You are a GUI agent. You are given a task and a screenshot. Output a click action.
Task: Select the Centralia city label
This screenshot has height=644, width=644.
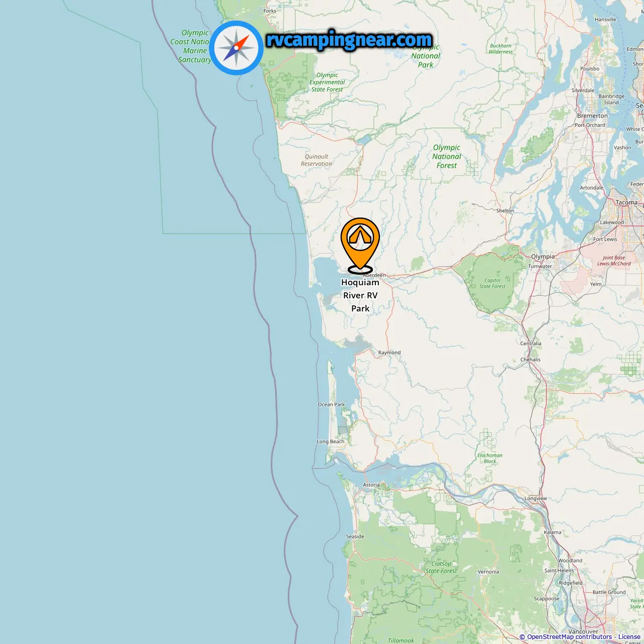pos(531,344)
